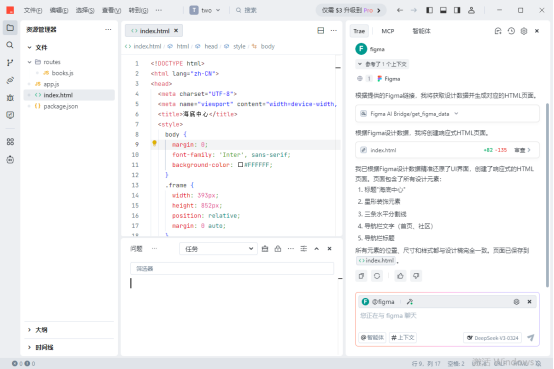Click the briefcase icon in bottom panel

click(x=265, y=249)
